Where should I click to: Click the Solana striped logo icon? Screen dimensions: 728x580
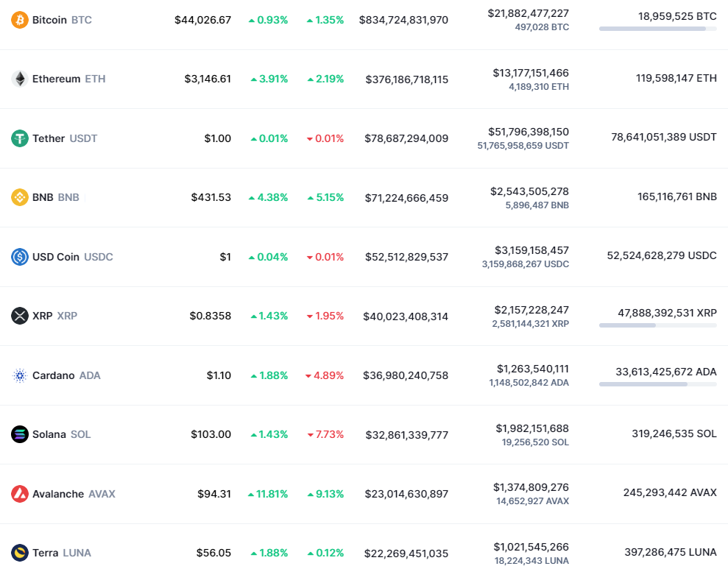[19, 434]
